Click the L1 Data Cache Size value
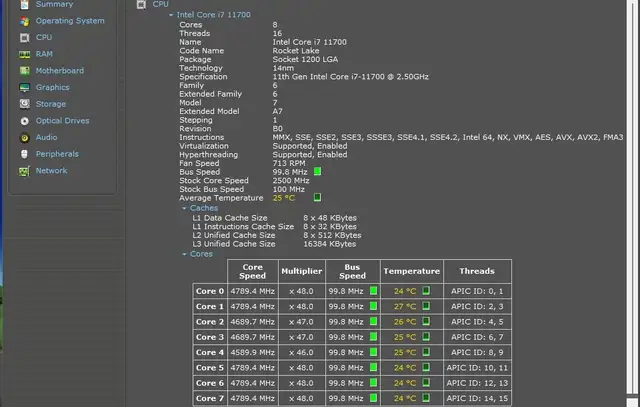The width and height of the screenshot is (640, 407). (x=330, y=218)
